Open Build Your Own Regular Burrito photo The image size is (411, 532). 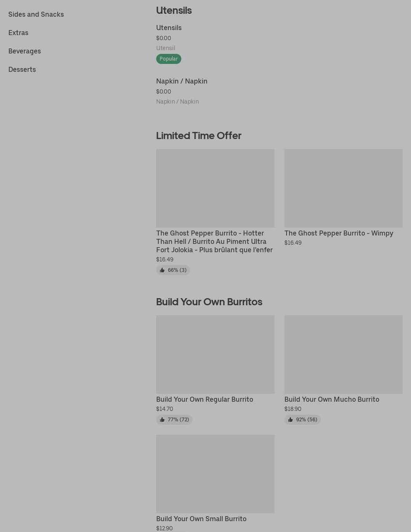(215, 355)
